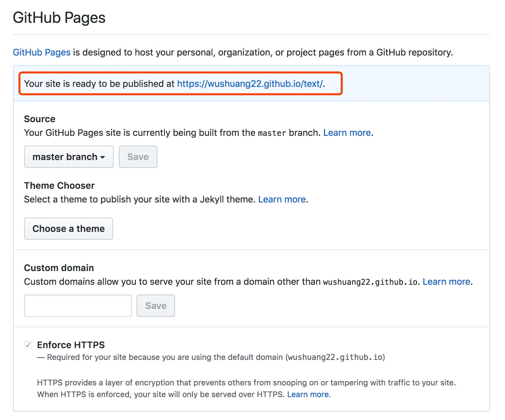Toggle the Enforce HTTPS checkbox
The width and height of the screenshot is (505, 420).
[28, 345]
